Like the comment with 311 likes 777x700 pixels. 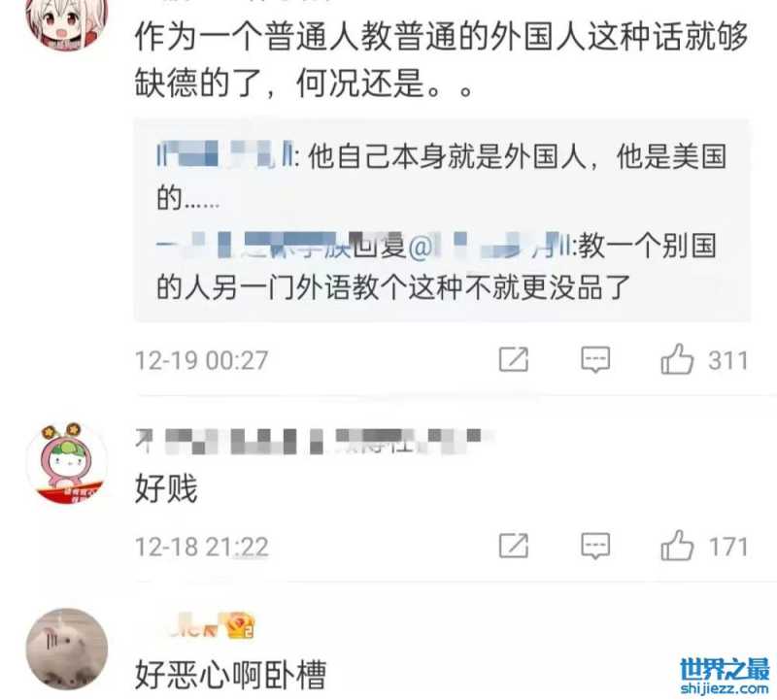click(677, 359)
